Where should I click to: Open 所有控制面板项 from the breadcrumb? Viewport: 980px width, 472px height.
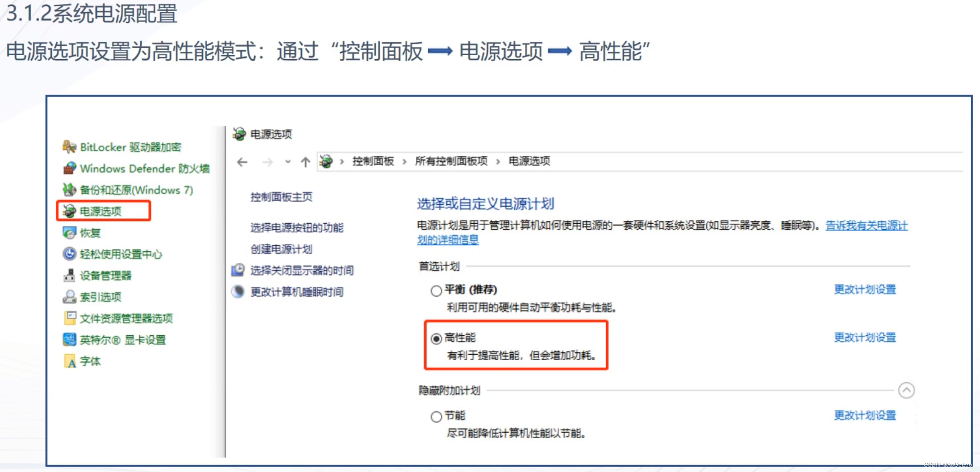pyautogui.click(x=450, y=161)
